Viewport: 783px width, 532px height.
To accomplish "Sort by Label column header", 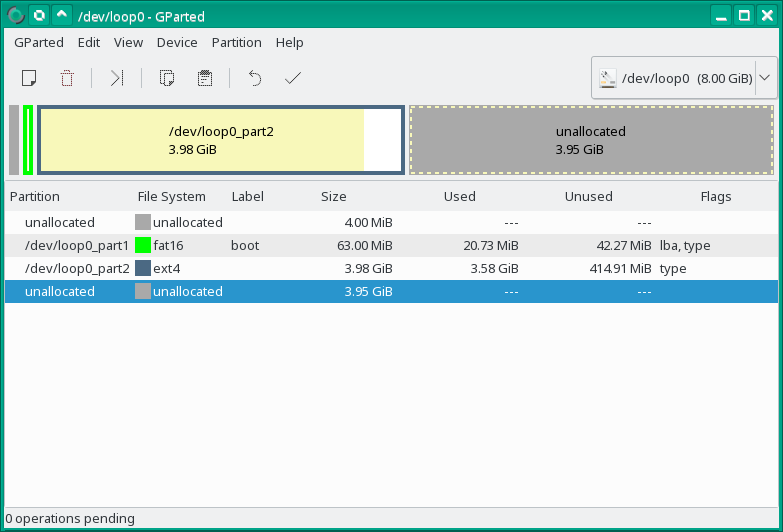I will [x=248, y=196].
